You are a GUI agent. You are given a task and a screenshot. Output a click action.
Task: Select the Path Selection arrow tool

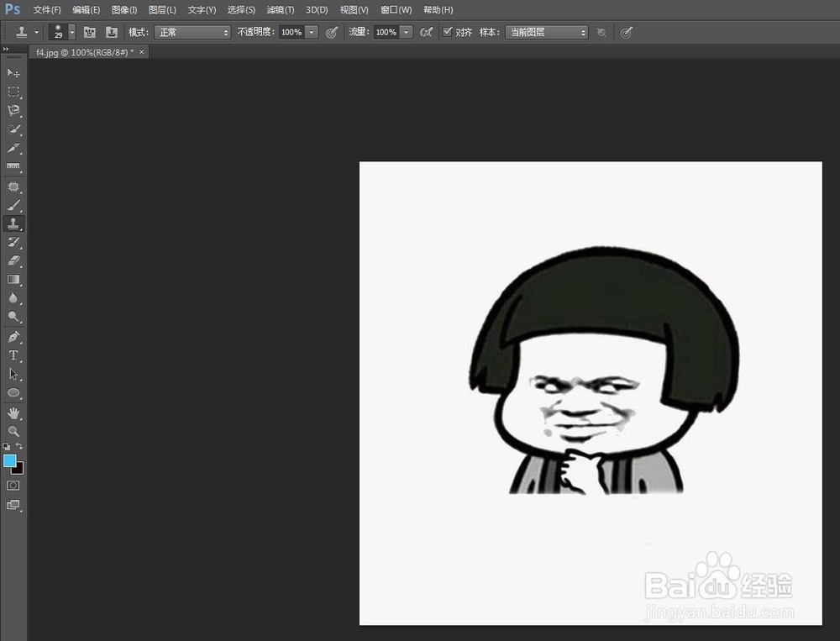13,374
